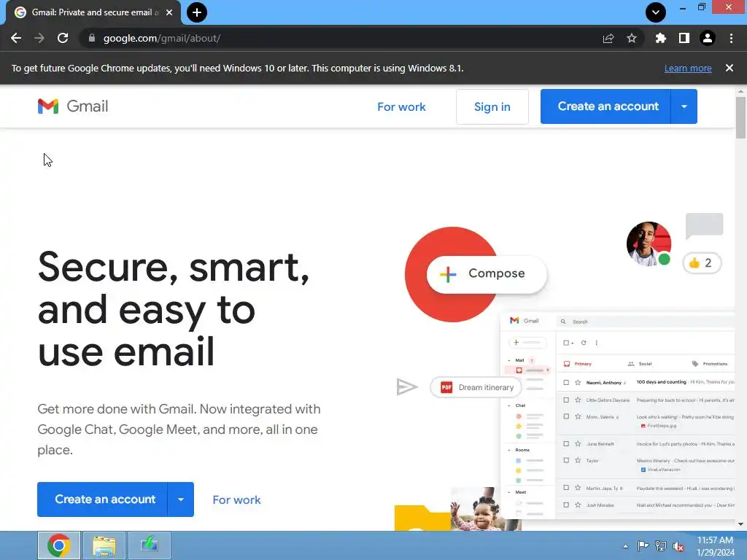Open File Explorer from the taskbar
The image size is (747, 560).
pos(104,545)
